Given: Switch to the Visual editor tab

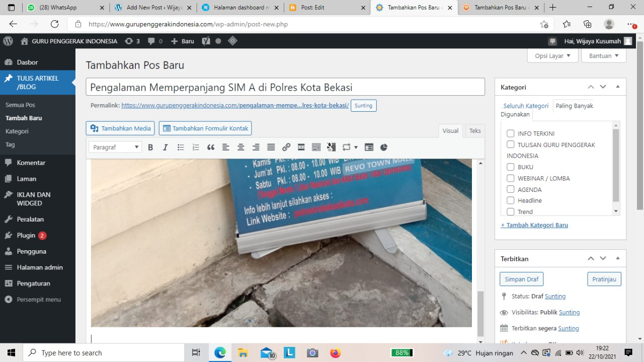Looking at the screenshot, I should coord(450,130).
